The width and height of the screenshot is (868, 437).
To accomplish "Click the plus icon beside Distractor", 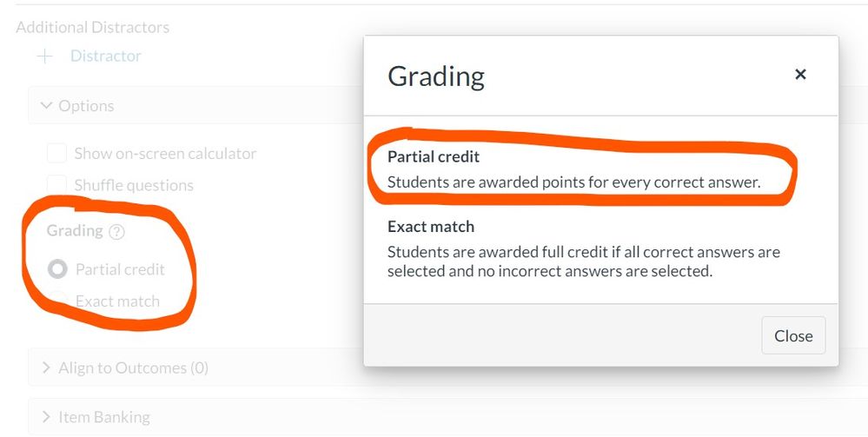I will pos(45,56).
